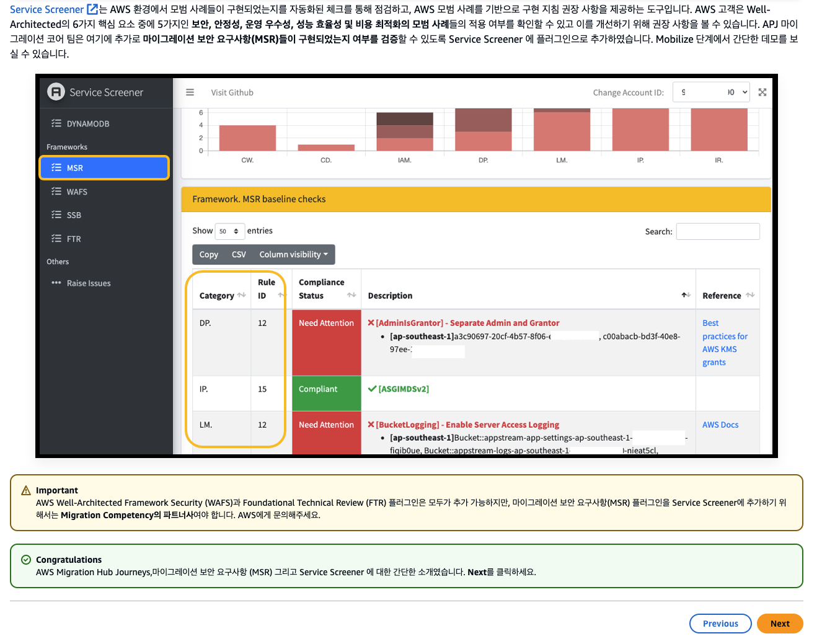Click the IP. category cell
The image size is (822, 644).
222,393
